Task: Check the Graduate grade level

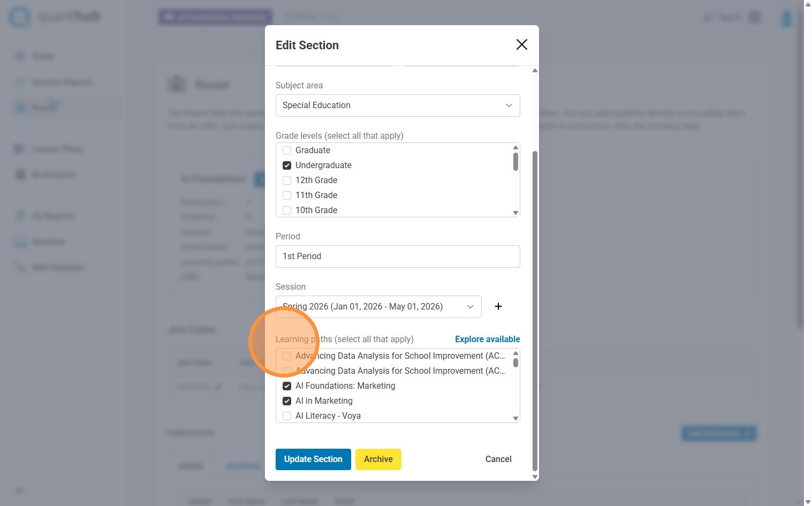Action: click(x=287, y=150)
